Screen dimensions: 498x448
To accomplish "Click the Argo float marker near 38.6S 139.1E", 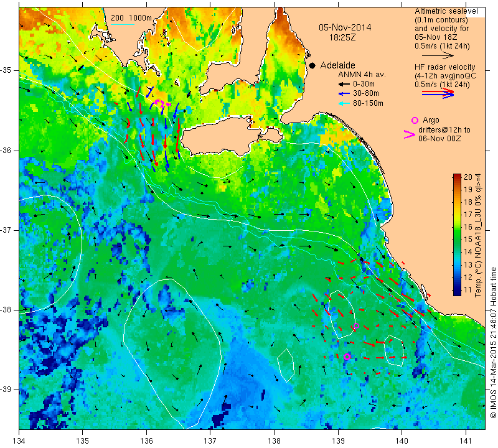I will click(x=347, y=357).
